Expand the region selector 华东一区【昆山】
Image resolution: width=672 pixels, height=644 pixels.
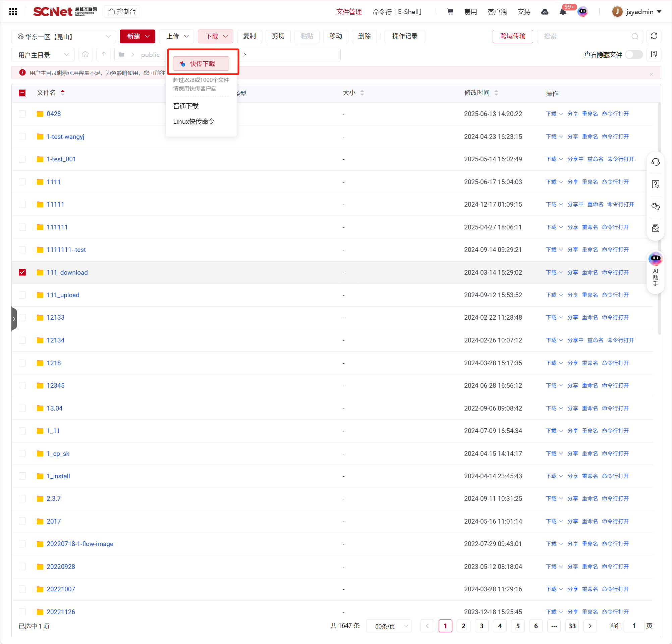[63, 36]
